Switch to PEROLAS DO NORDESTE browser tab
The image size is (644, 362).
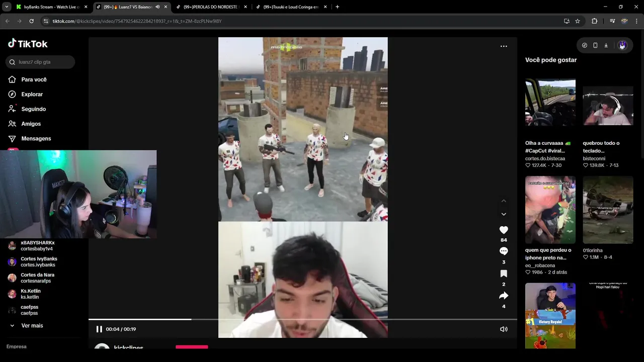pos(211,7)
